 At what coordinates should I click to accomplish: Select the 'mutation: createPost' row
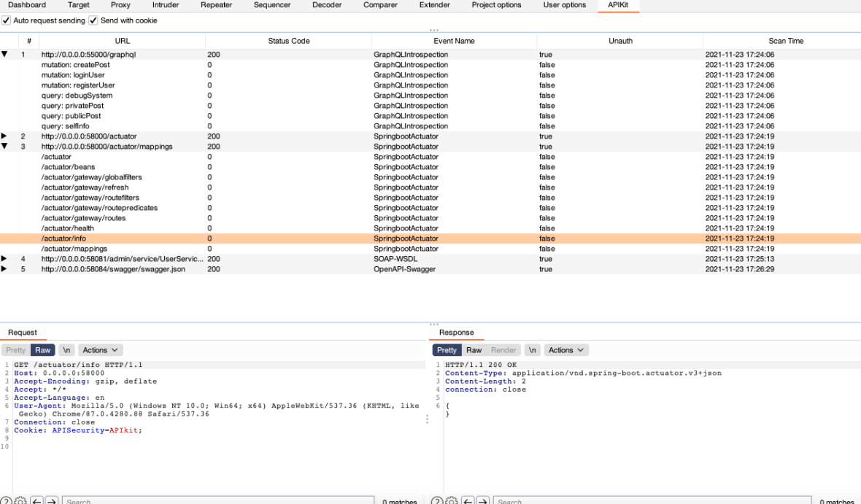pyautogui.click(x=430, y=65)
